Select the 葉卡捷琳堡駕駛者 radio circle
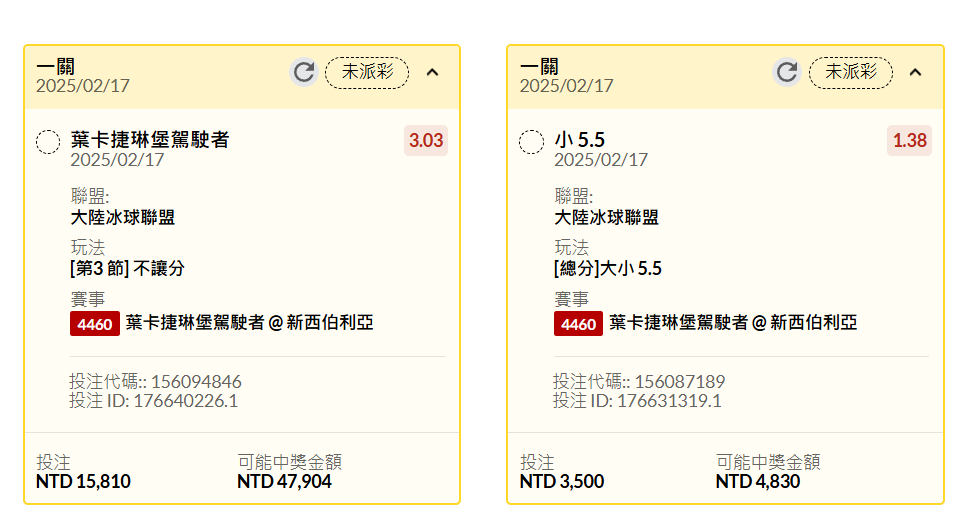The image size is (974, 518). (x=48, y=141)
